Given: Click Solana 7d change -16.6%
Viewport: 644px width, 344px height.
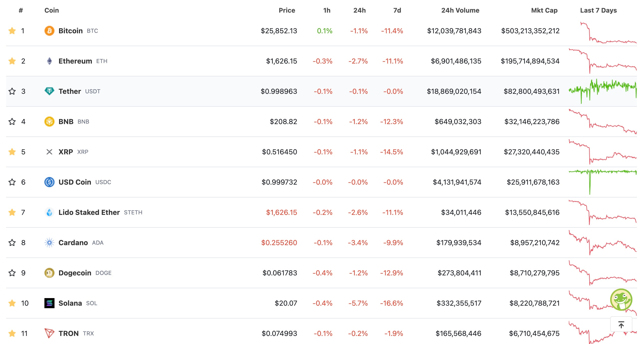Looking at the screenshot, I should click(392, 303).
